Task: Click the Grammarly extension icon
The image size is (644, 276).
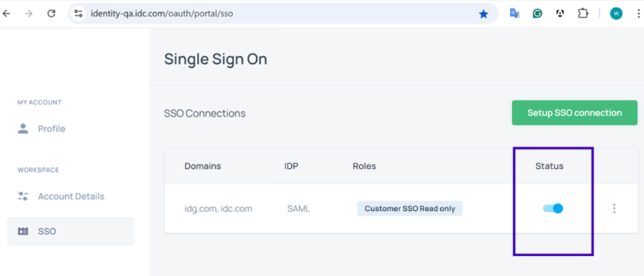Action: 537,13
